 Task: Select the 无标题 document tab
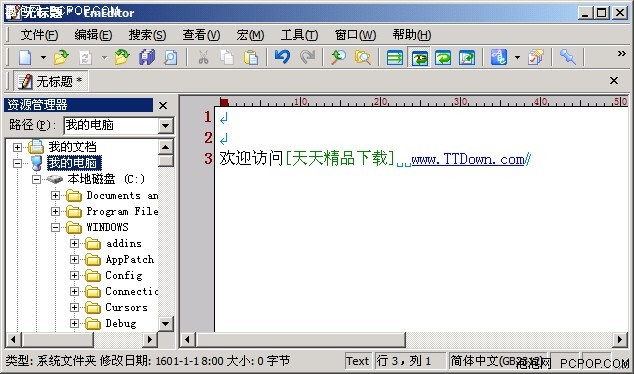(x=51, y=81)
